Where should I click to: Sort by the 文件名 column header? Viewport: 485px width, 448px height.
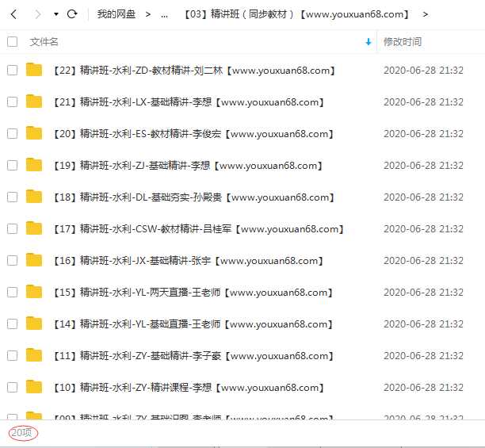coord(44,42)
